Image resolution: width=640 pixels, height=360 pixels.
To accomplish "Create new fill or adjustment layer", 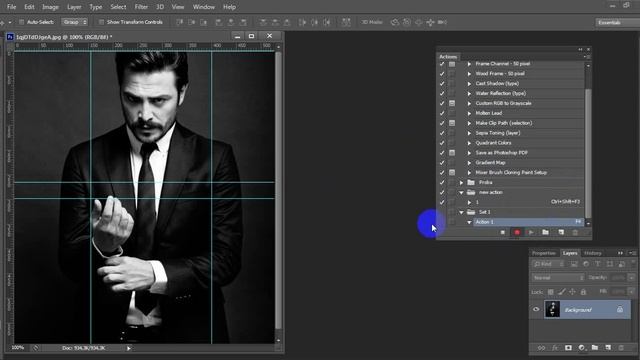I will pos(582,348).
